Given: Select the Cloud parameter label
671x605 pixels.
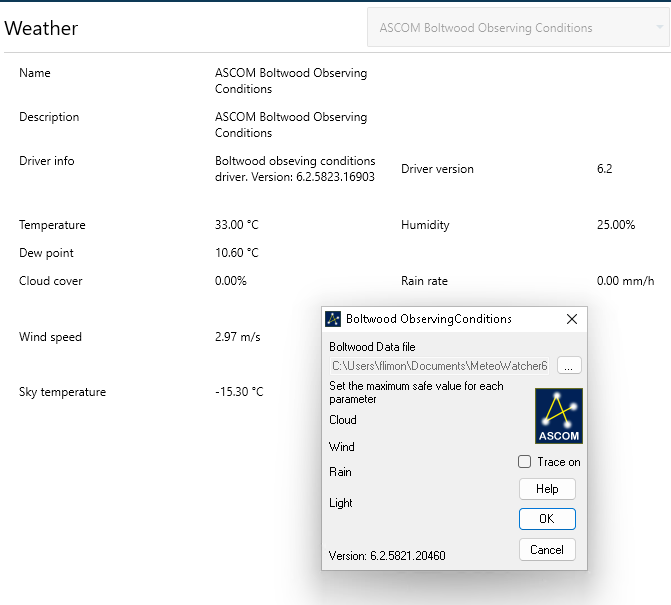Looking at the screenshot, I should click(343, 420).
